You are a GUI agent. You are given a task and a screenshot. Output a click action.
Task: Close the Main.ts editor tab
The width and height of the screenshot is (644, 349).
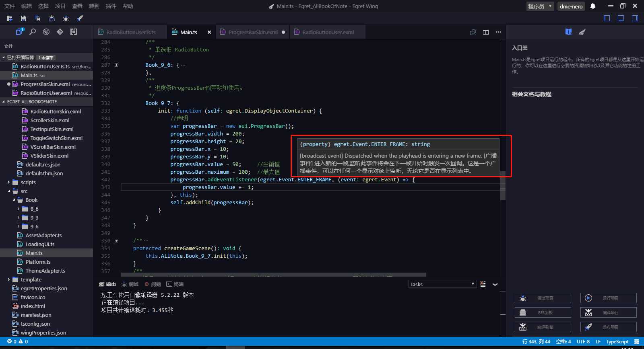point(209,32)
